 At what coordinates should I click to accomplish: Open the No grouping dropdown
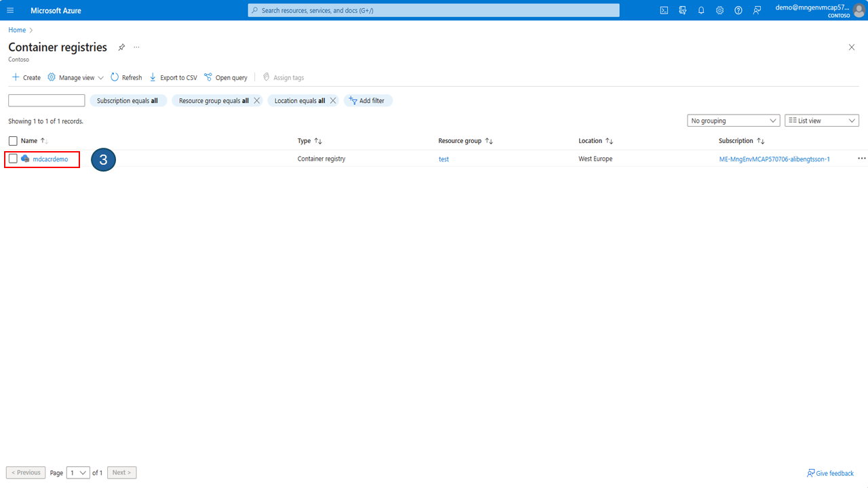pyautogui.click(x=733, y=121)
